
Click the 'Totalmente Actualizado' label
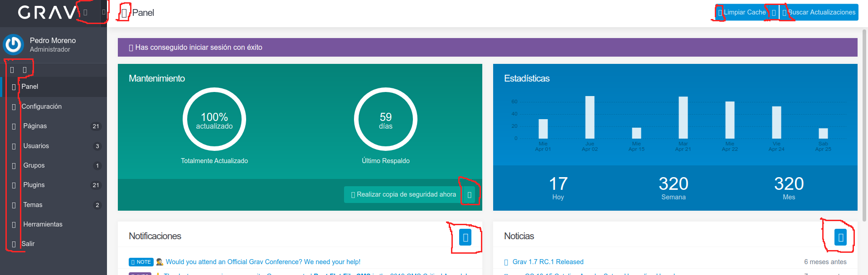click(x=214, y=161)
